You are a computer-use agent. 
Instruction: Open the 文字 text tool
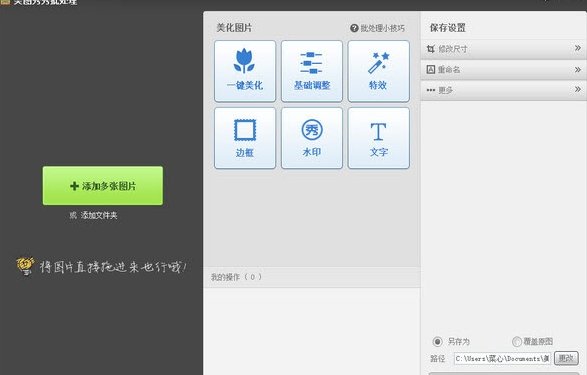378,138
